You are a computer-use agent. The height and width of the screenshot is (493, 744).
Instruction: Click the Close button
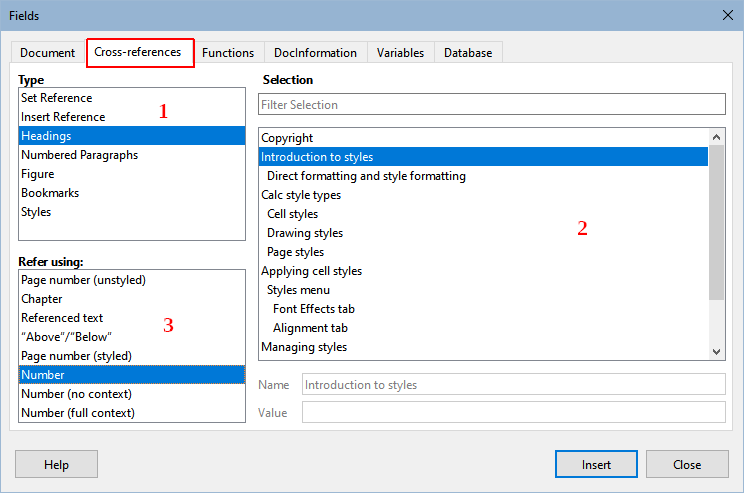(x=686, y=464)
